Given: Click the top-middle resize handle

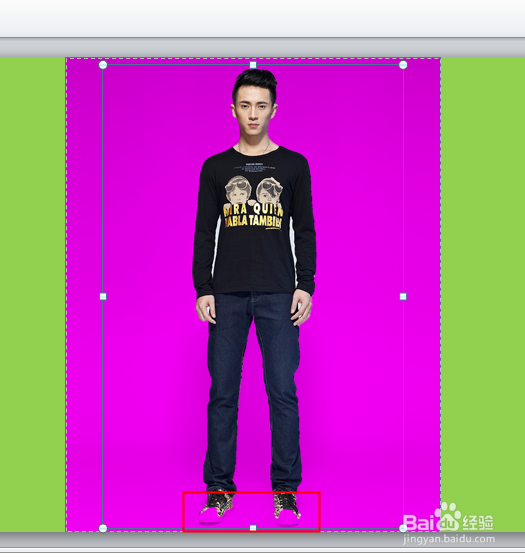Looking at the screenshot, I should (x=253, y=65).
